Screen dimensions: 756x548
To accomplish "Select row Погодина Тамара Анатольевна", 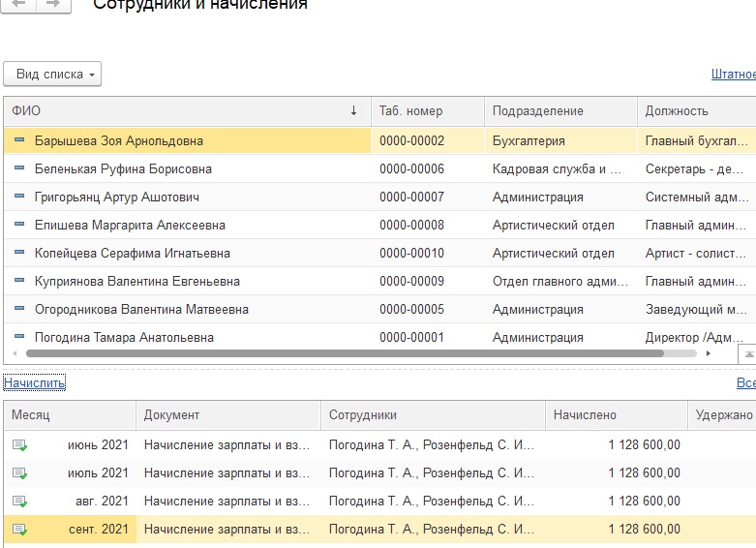I will (x=379, y=337).
